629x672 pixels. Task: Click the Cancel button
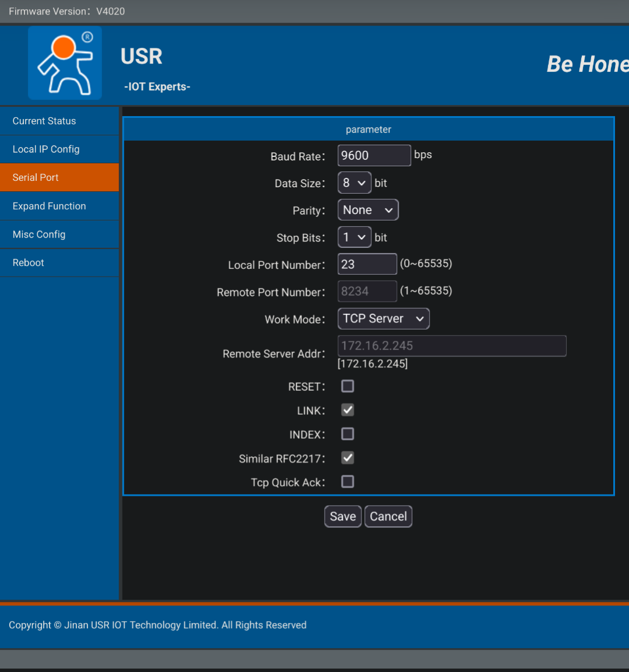click(388, 516)
